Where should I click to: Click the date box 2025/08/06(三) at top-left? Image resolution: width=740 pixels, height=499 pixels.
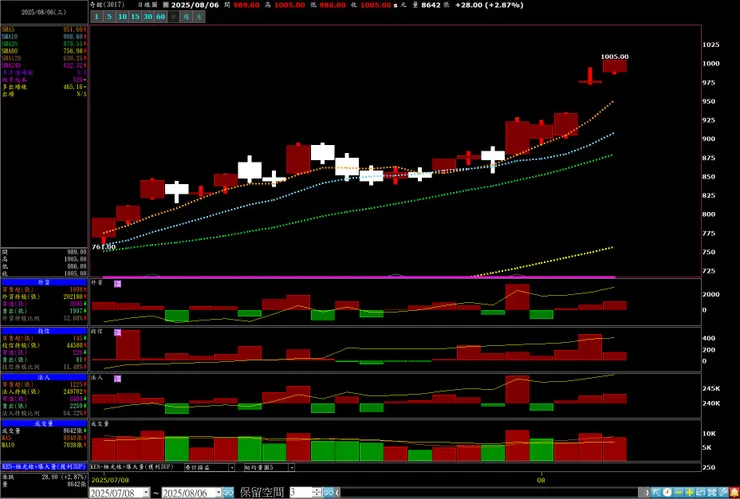click(44, 12)
